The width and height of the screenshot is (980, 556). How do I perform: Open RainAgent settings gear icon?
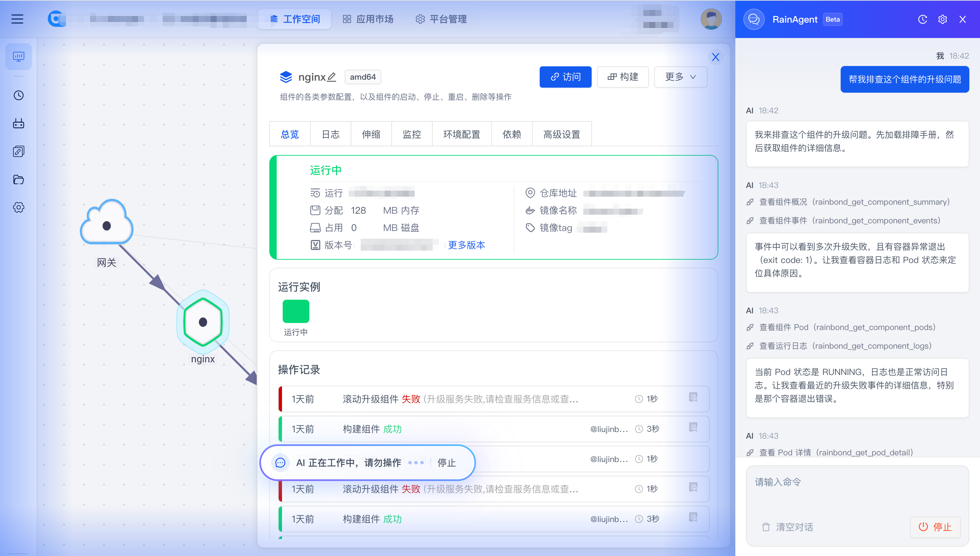click(943, 19)
